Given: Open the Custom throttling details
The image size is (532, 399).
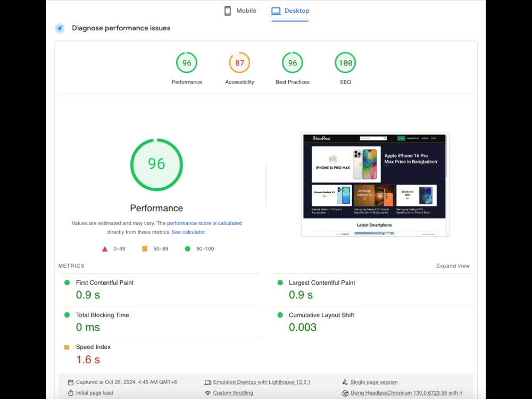Looking at the screenshot, I should click(233, 393).
